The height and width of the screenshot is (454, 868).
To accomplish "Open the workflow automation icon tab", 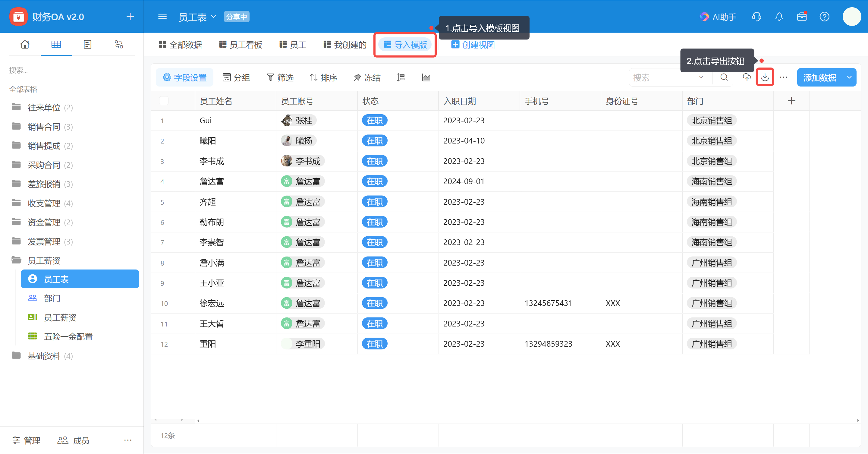I will tap(119, 44).
